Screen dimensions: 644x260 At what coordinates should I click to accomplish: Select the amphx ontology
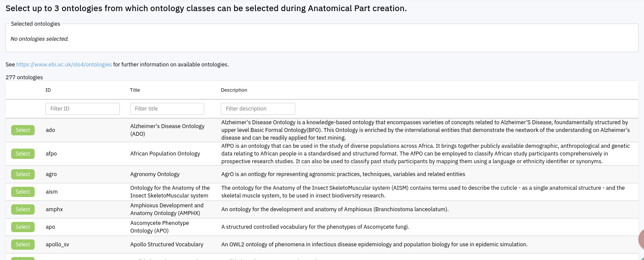click(23, 209)
